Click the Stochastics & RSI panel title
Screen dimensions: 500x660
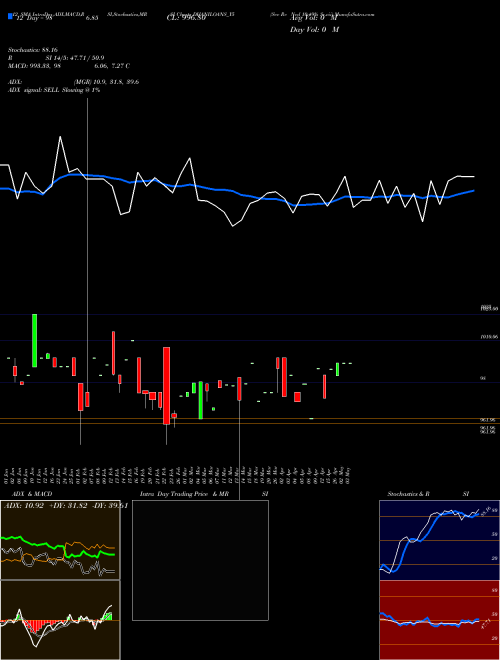(x=428, y=494)
